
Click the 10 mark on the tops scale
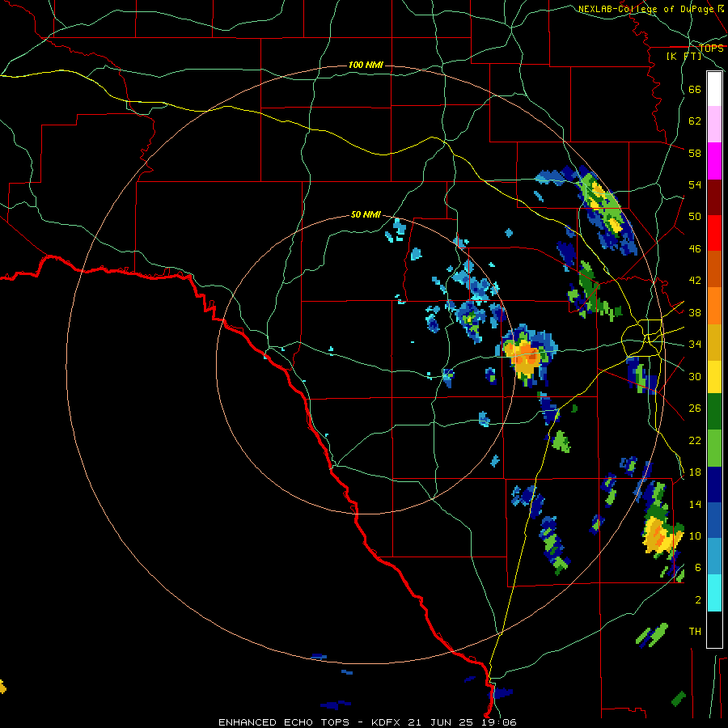695,535
